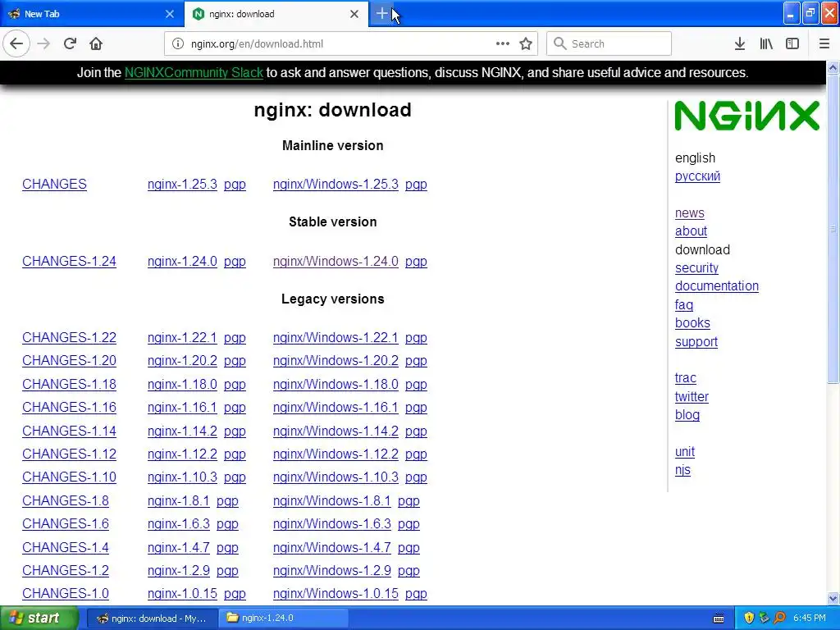Open the trac sidebar link

point(686,378)
